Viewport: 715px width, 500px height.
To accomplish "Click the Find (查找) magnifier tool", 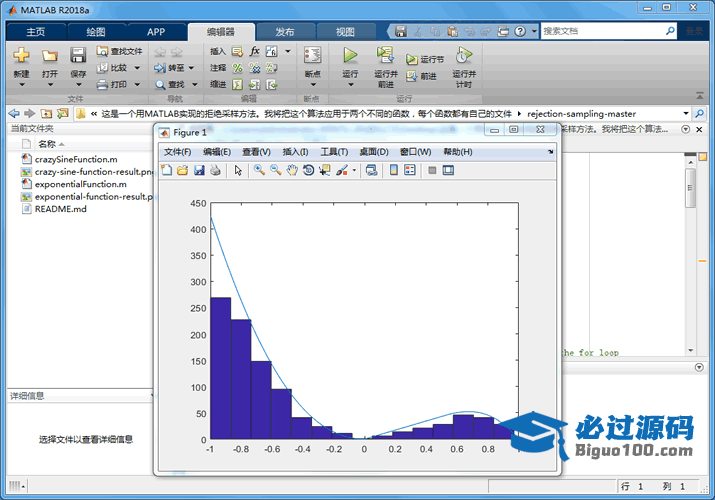I will pos(170,84).
